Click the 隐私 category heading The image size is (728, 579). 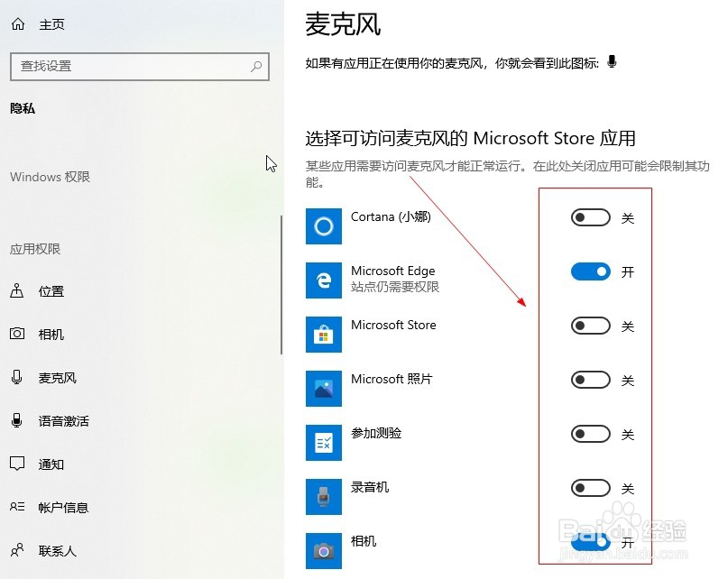tap(23, 108)
